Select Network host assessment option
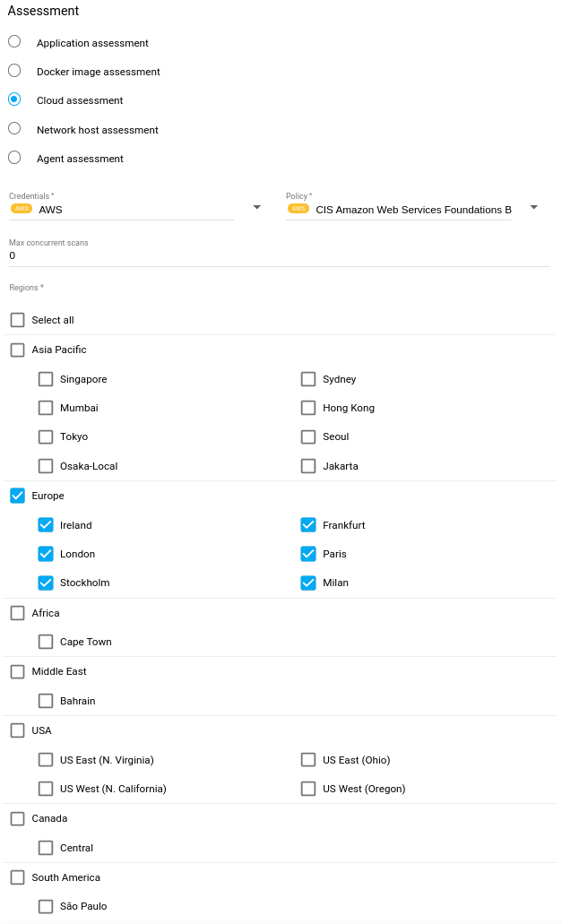Image resolution: width=562 pixels, height=924 pixels. (14, 129)
